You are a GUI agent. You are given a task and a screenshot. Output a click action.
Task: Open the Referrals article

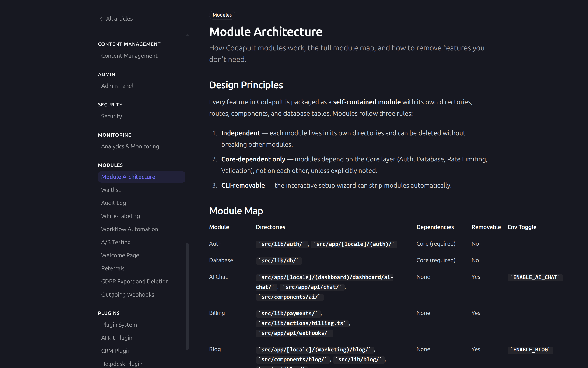pyautogui.click(x=113, y=268)
